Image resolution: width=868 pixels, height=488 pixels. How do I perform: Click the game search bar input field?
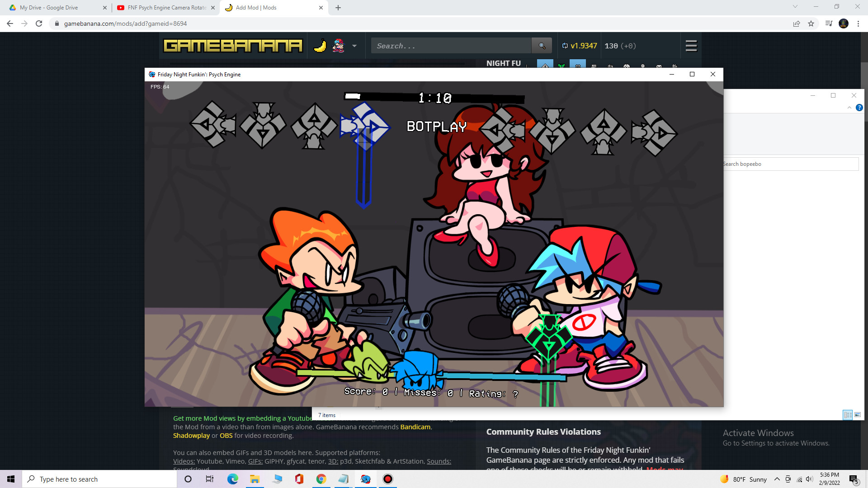tap(450, 46)
